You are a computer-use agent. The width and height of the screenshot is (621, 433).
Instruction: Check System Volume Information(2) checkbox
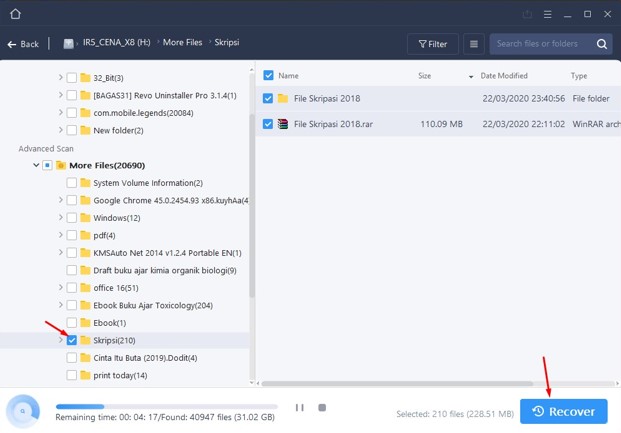point(72,183)
